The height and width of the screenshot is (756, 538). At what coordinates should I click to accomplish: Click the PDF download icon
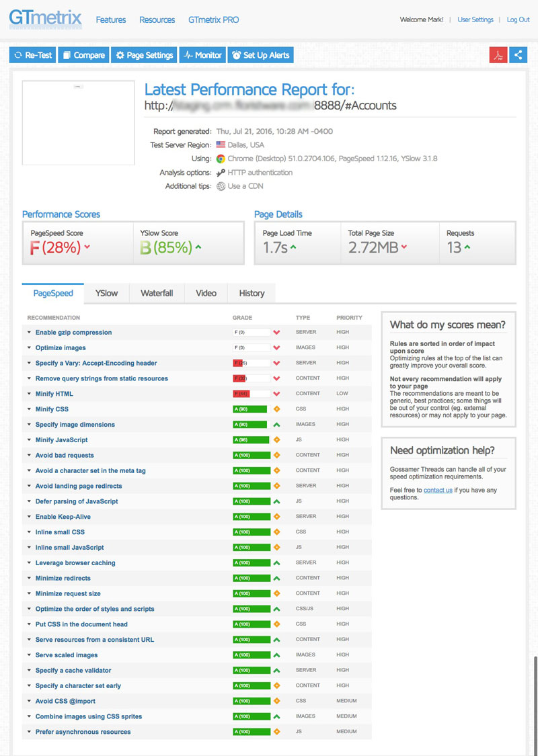point(498,55)
